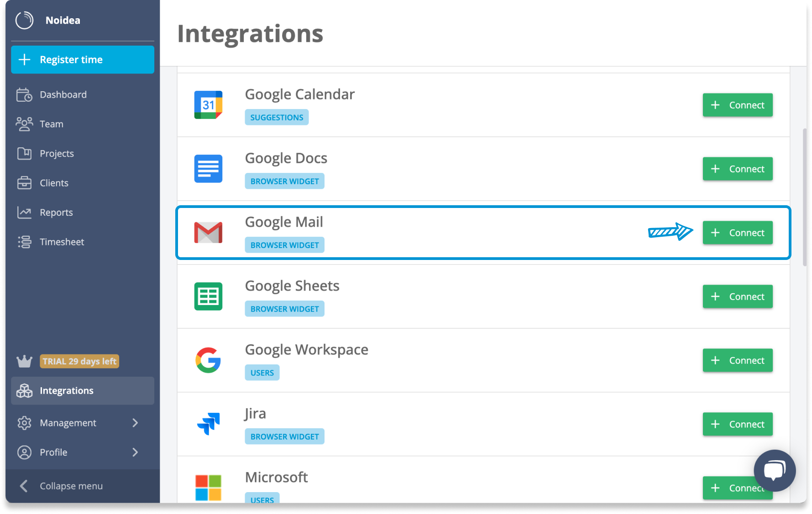
Task: Click the Clients briefcase icon
Action: click(24, 183)
